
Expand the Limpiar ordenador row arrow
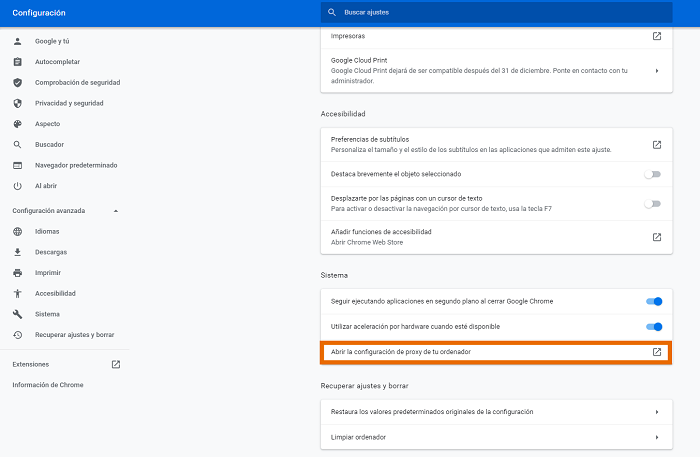coord(657,437)
